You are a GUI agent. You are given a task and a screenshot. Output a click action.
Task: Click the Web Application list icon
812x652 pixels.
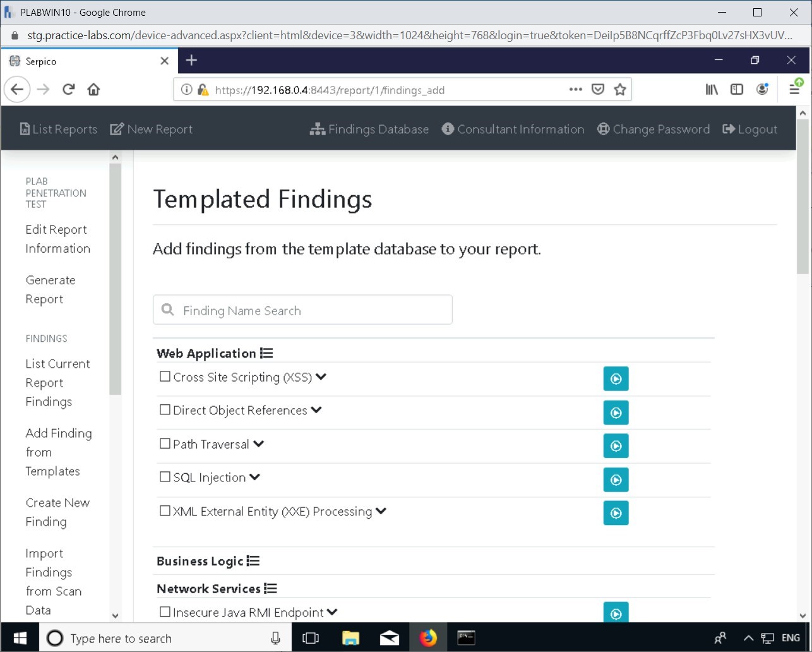point(266,354)
